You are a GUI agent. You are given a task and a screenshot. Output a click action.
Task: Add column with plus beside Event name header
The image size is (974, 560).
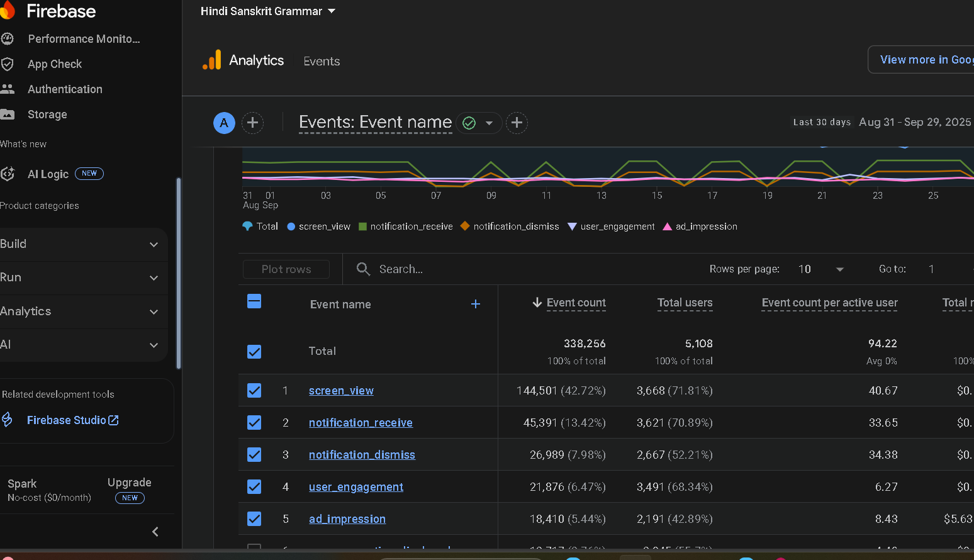[x=476, y=305]
